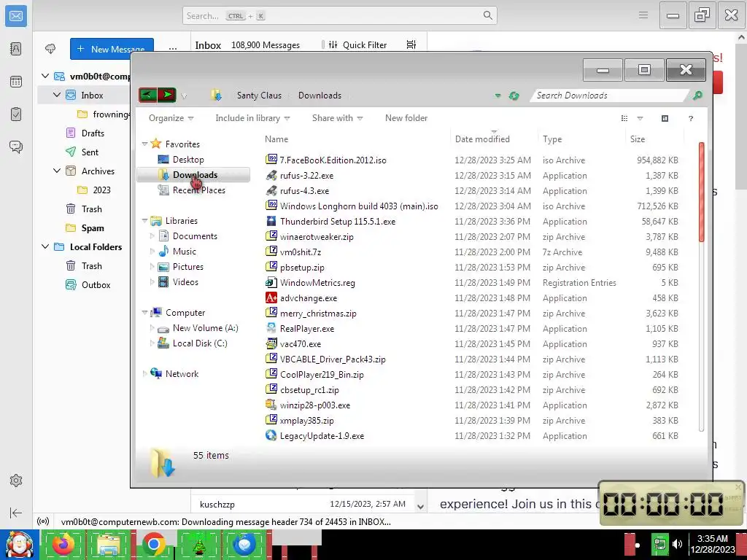
Task: Expand Local Disk (C:) node
Action: click(x=152, y=343)
